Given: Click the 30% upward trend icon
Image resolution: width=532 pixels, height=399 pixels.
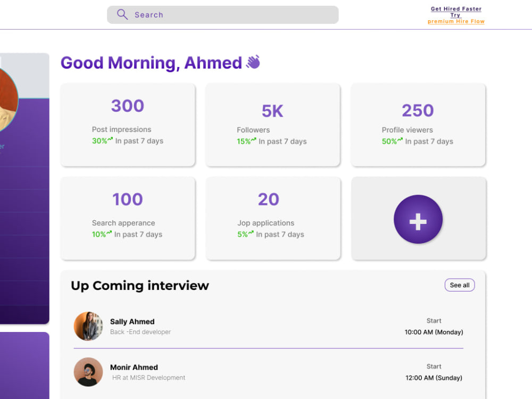Looking at the screenshot, I should click(x=110, y=139).
